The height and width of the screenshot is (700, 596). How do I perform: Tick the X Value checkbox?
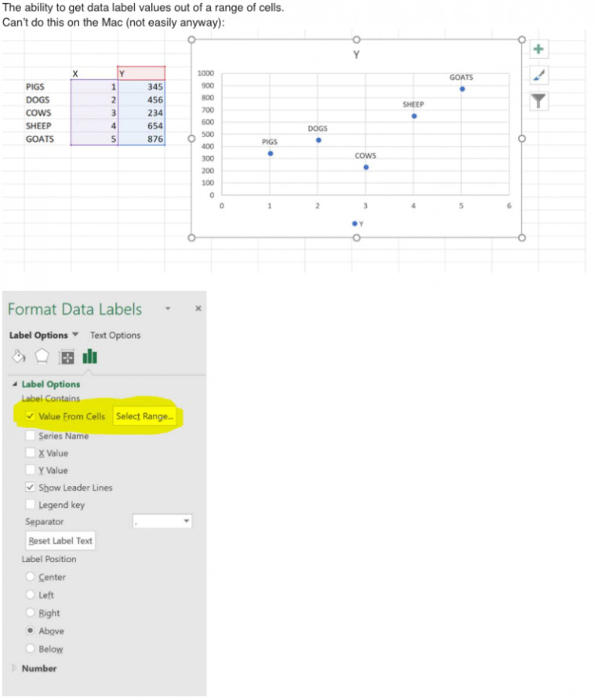(x=30, y=453)
